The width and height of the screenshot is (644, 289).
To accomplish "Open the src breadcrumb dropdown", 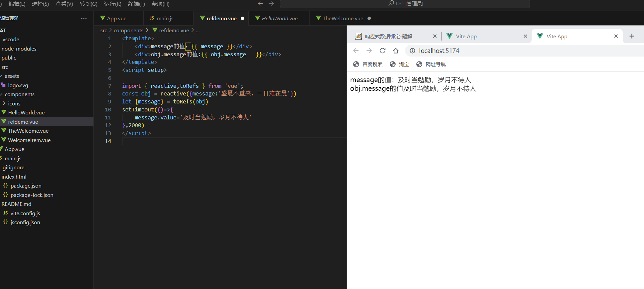I will coord(104,30).
